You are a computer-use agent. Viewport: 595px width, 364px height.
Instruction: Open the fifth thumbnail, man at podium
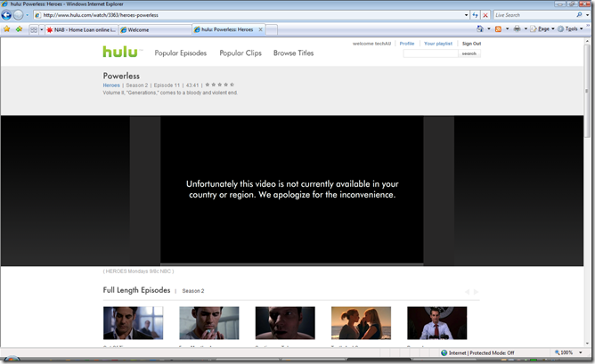click(x=436, y=323)
